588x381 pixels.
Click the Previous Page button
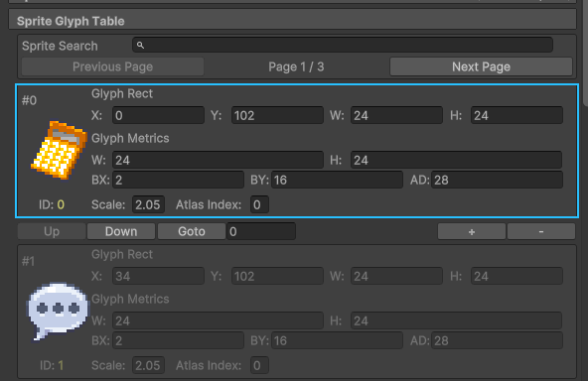112,66
